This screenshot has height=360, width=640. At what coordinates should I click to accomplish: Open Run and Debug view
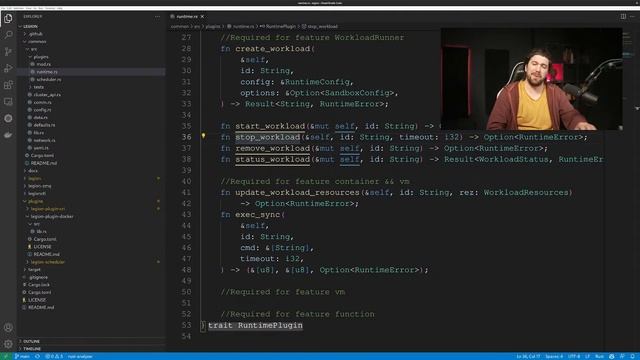(x=8, y=68)
